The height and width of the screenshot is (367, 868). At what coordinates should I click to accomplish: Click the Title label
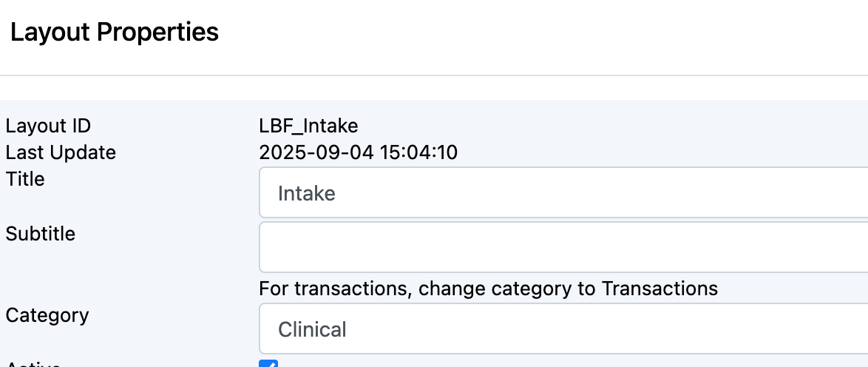(25, 179)
